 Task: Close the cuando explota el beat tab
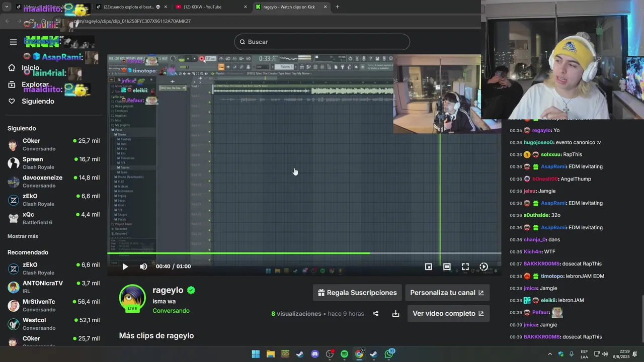tap(166, 7)
